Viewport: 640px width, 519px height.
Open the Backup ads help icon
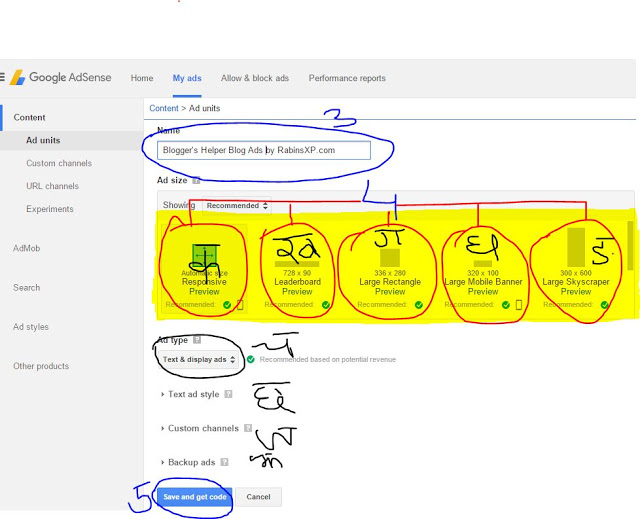pyautogui.click(x=224, y=462)
